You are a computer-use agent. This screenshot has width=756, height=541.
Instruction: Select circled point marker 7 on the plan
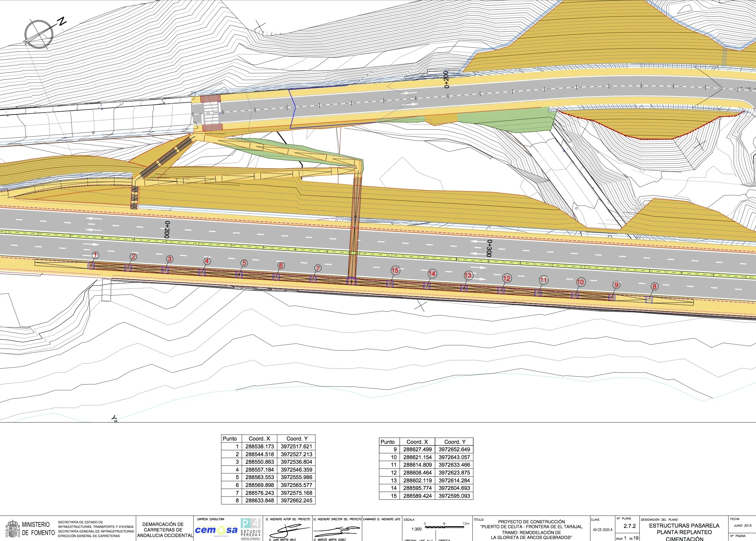point(318,268)
